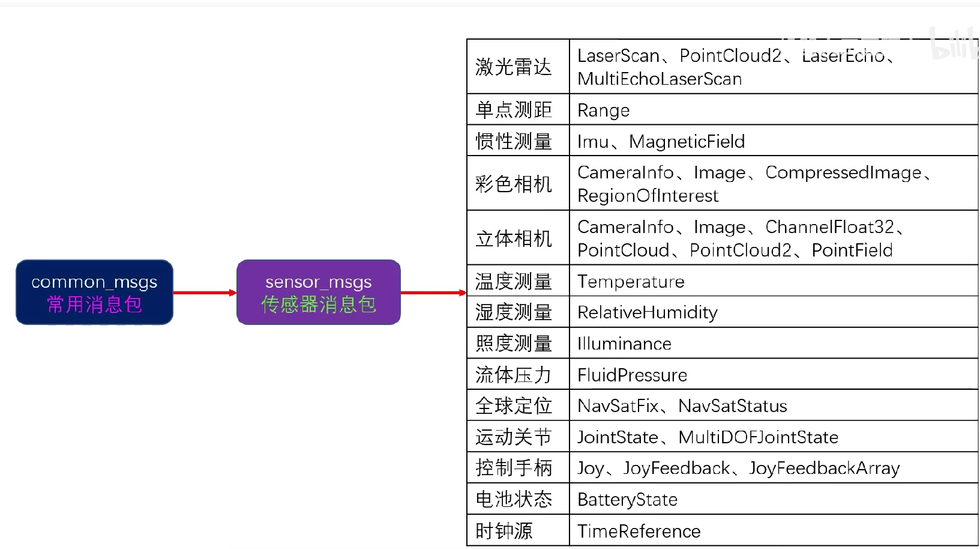Click the red arrow pointing to the table
The image size is (980, 549).
433,293
